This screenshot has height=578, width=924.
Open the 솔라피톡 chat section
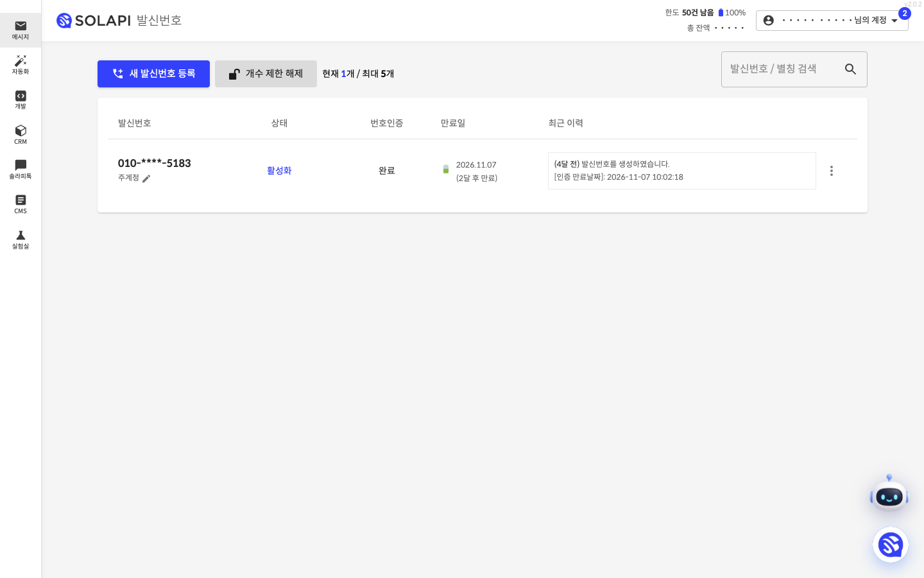pos(21,170)
